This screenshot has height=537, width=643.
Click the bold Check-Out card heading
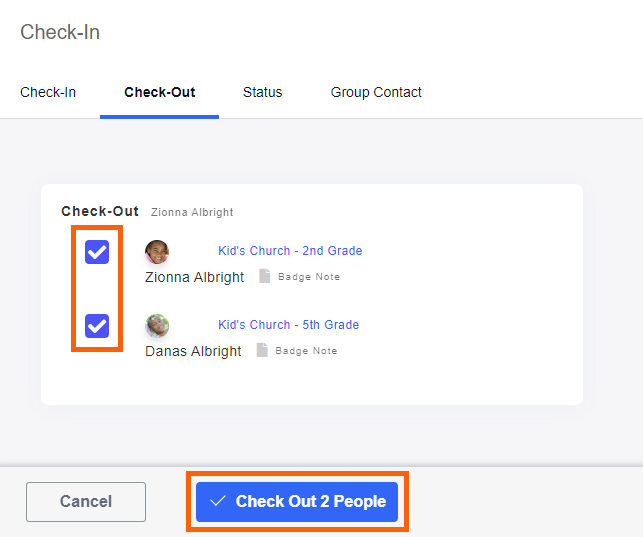(x=100, y=211)
